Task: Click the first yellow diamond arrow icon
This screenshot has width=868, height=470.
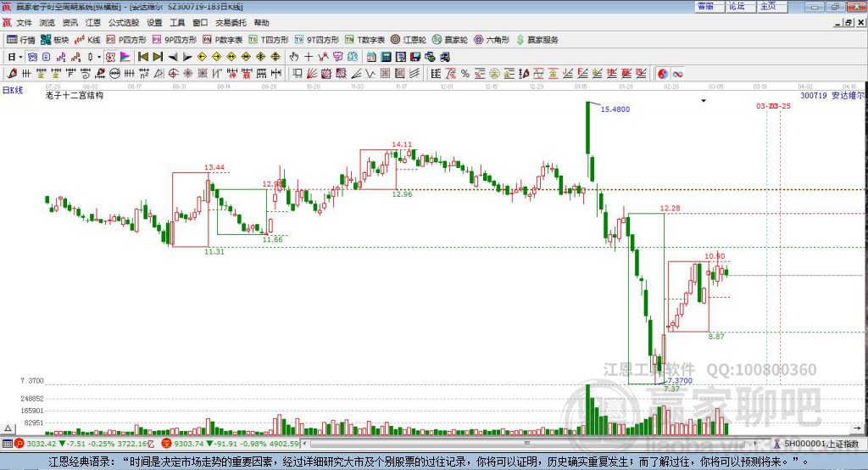Action: [x=202, y=57]
